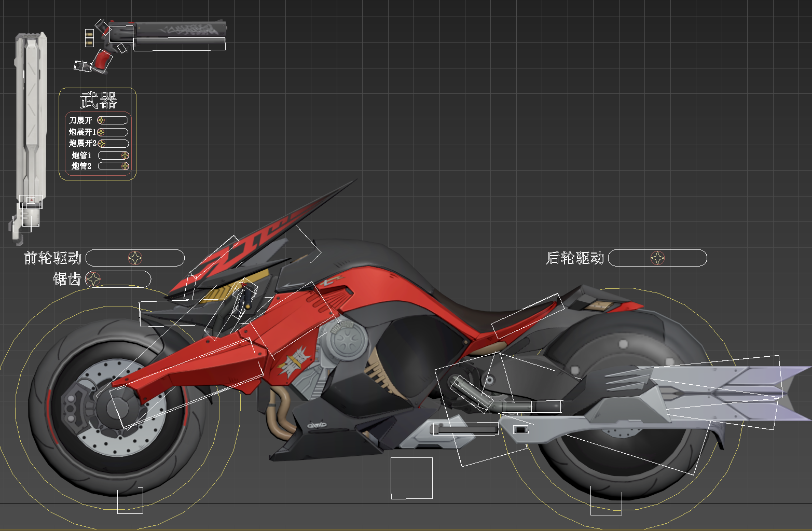Select the 刀展开 slider handle

(101, 120)
